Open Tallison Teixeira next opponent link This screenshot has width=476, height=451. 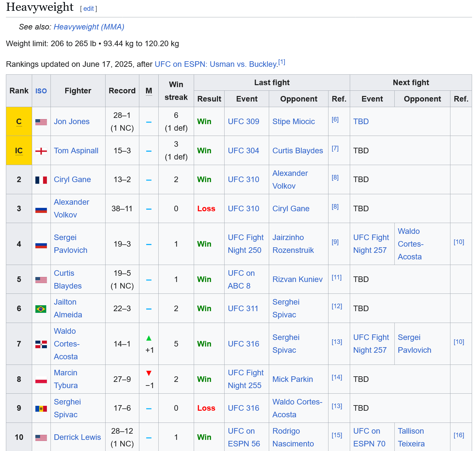coord(411,437)
